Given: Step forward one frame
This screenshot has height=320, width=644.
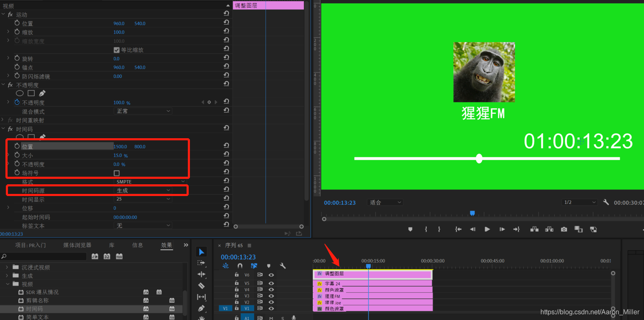Looking at the screenshot, I should (x=502, y=229).
